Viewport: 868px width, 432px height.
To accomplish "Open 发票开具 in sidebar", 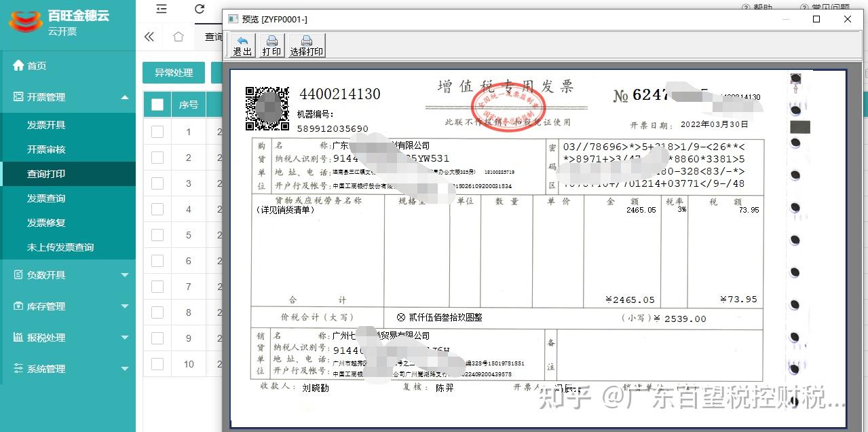I will [x=68, y=125].
